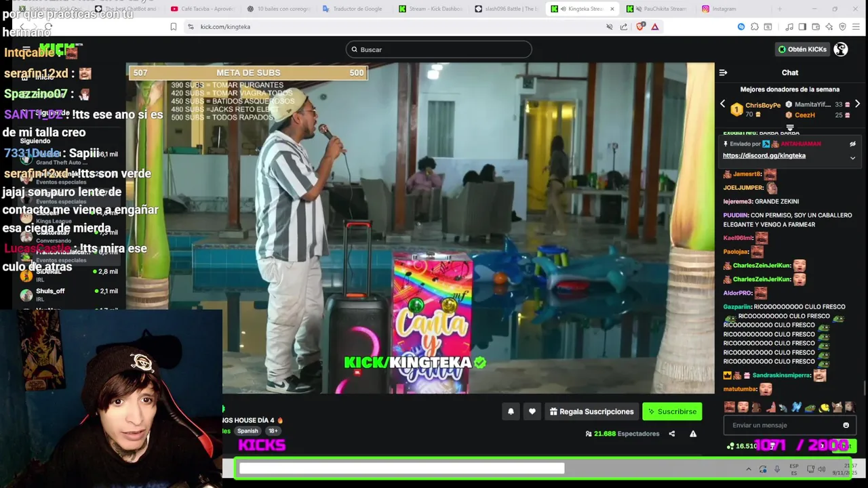Open the browser menu icon at the toolbar's end

pyautogui.click(x=856, y=26)
